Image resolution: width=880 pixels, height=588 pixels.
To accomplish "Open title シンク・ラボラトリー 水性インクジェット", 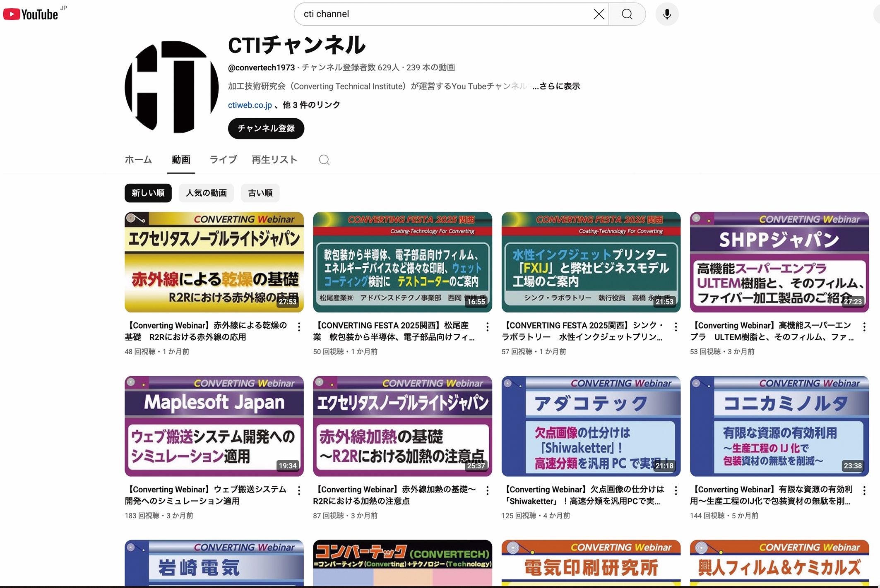I will coord(583,331).
